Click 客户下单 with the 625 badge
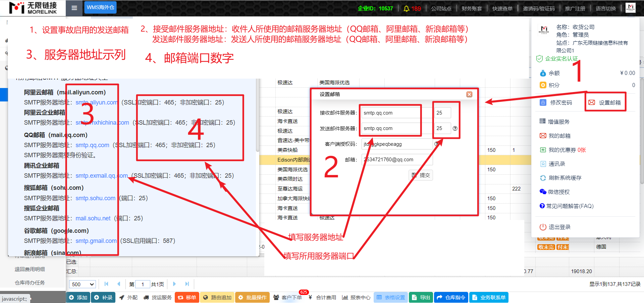 point(288,297)
